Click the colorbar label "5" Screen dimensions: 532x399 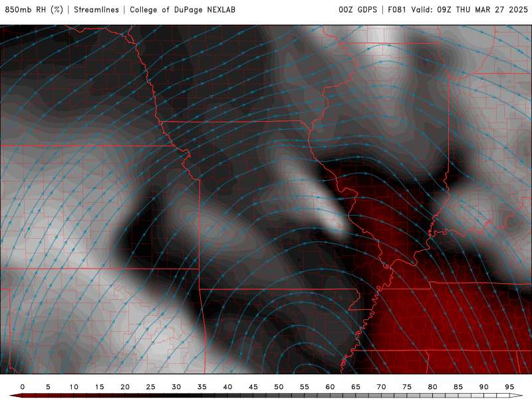pyautogui.click(x=48, y=387)
